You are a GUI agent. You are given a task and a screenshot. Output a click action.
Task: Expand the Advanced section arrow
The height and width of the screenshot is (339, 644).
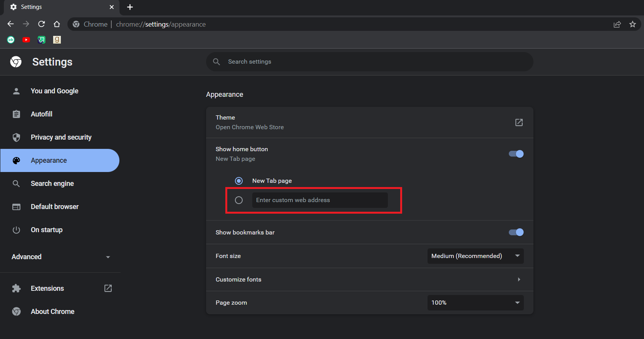[108, 257]
